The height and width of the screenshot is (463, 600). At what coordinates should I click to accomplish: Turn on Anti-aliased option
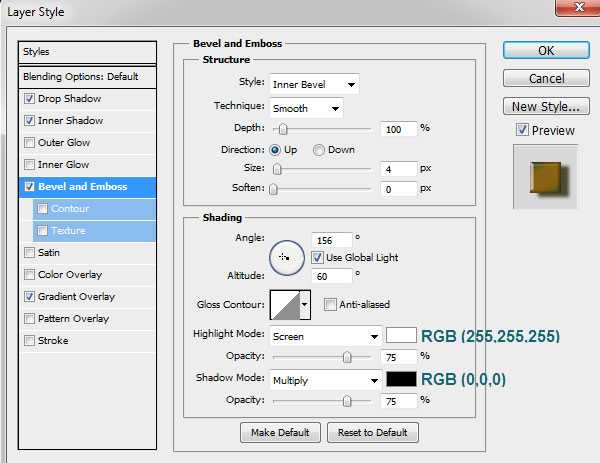pyautogui.click(x=330, y=305)
